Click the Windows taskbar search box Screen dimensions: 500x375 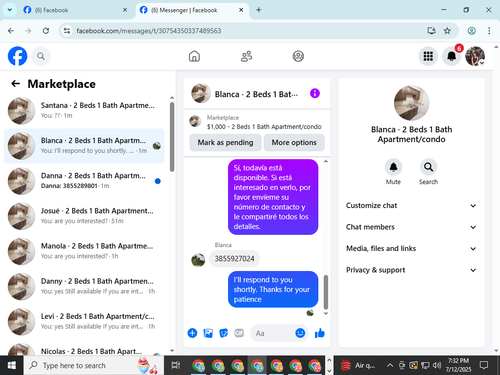(x=94, y=366)
